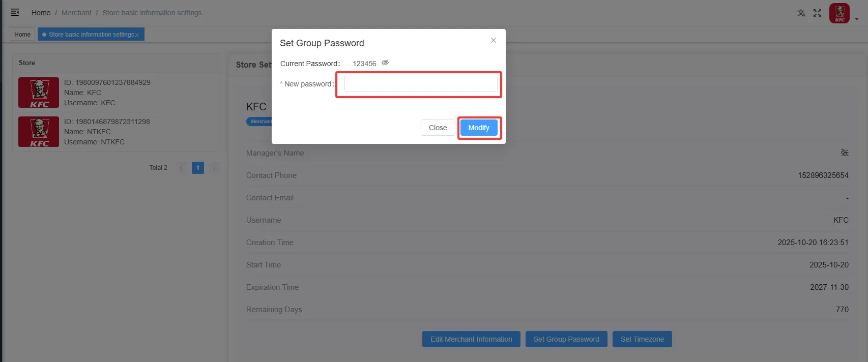868x362 pixels.
Task: Toggle visibility of the current password
Action: (385, 63)
